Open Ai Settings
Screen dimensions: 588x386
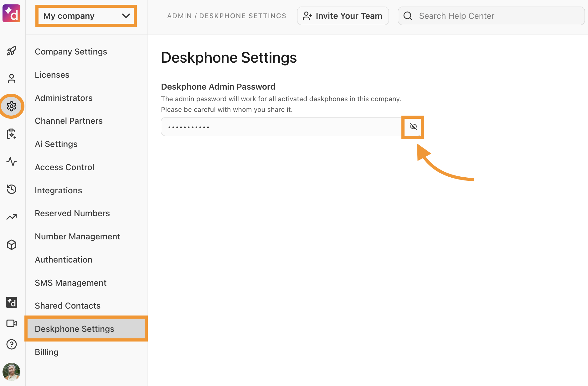coord(56,144)
